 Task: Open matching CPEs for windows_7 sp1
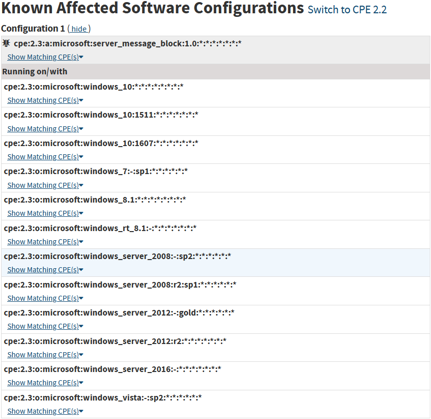point(45,185)
